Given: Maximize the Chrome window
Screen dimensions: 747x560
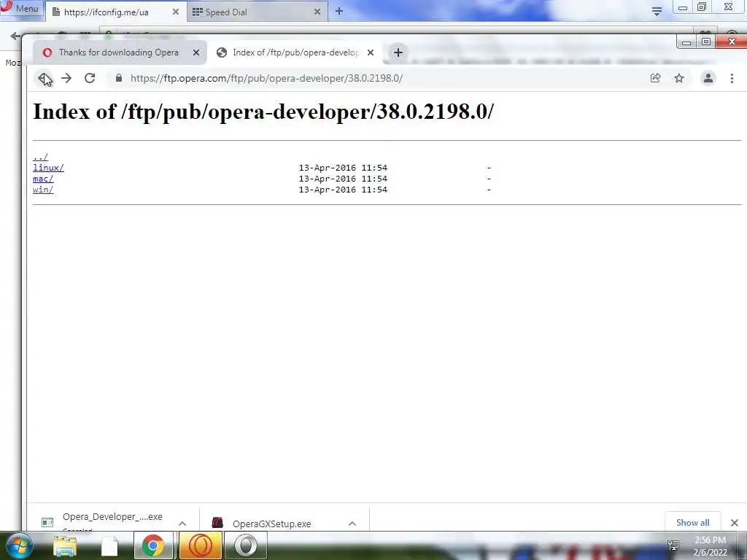Looking at the screenshot, I should coord(706,42).
